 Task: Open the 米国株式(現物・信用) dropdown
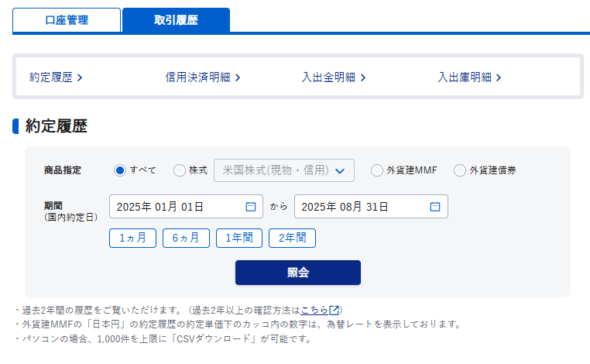pos(284,170)
